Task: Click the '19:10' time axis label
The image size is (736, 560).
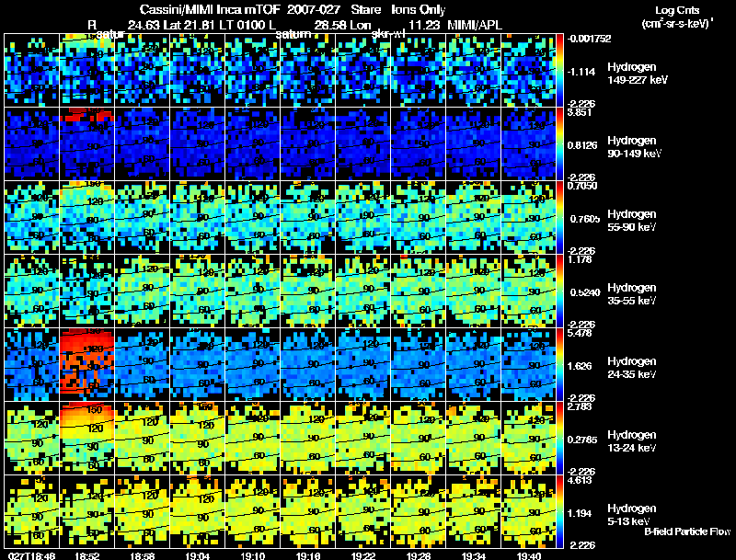Action: [252, 555]
